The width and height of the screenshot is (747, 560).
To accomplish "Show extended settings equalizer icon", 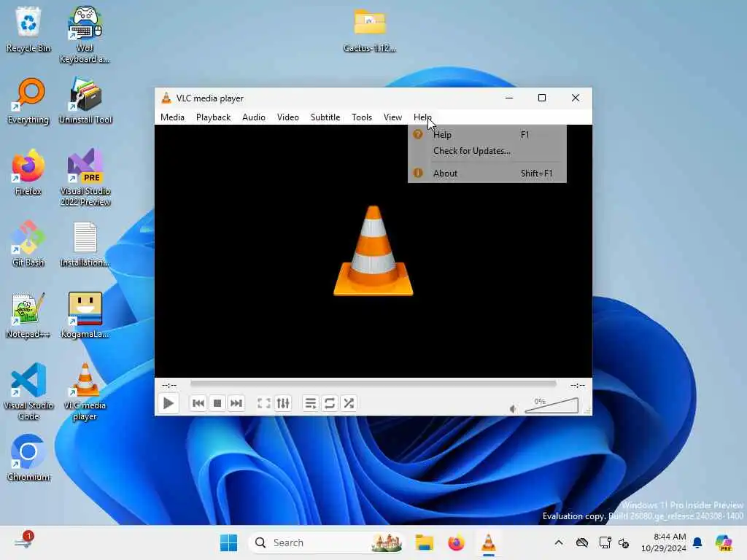I will pos(283,403).
